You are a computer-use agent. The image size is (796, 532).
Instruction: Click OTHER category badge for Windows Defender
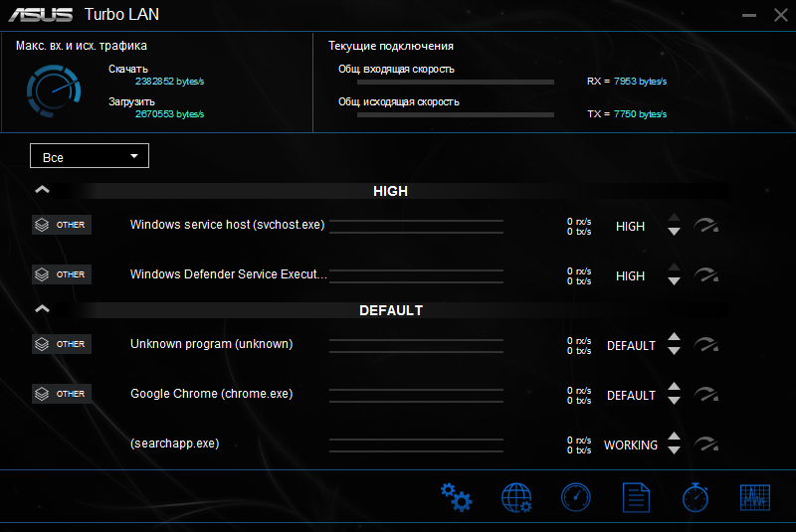click(62, 274)
